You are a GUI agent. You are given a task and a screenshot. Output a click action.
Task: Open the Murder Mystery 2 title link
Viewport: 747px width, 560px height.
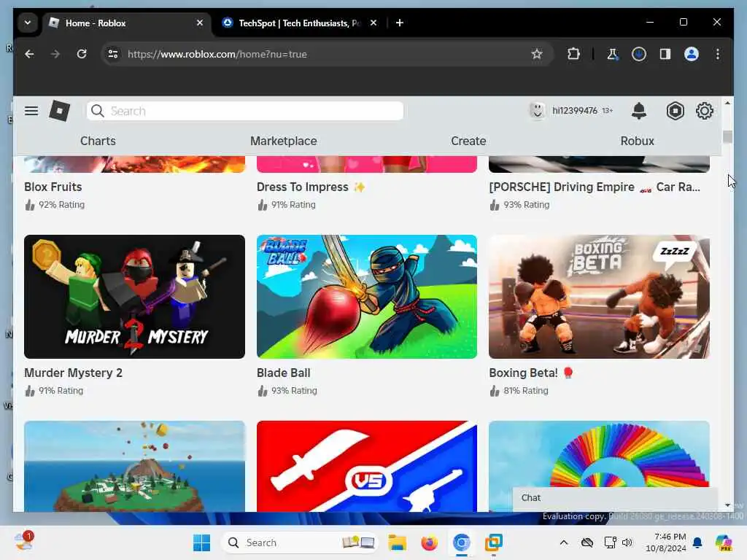click(x=74, y=373)
